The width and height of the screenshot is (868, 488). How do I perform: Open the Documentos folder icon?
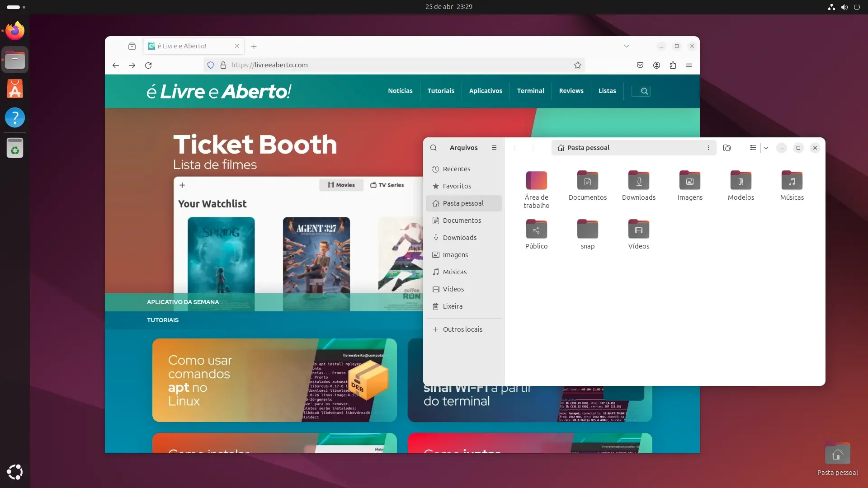(588, 185)
